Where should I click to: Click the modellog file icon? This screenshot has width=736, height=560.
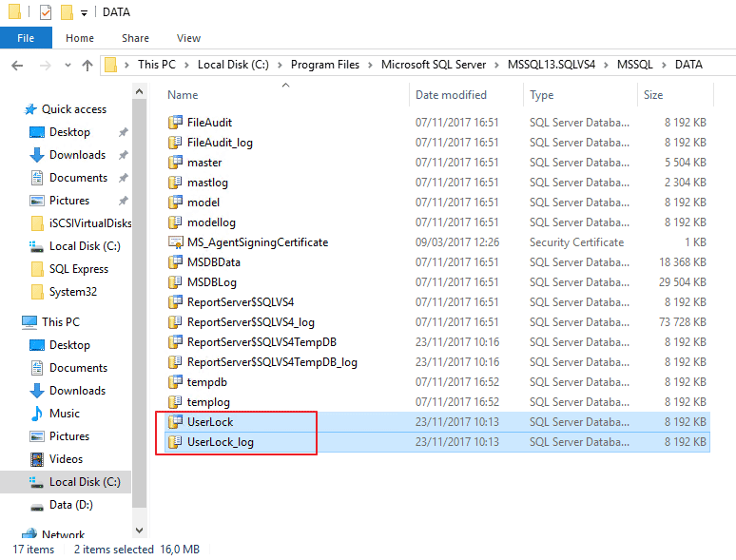point(175,222)
